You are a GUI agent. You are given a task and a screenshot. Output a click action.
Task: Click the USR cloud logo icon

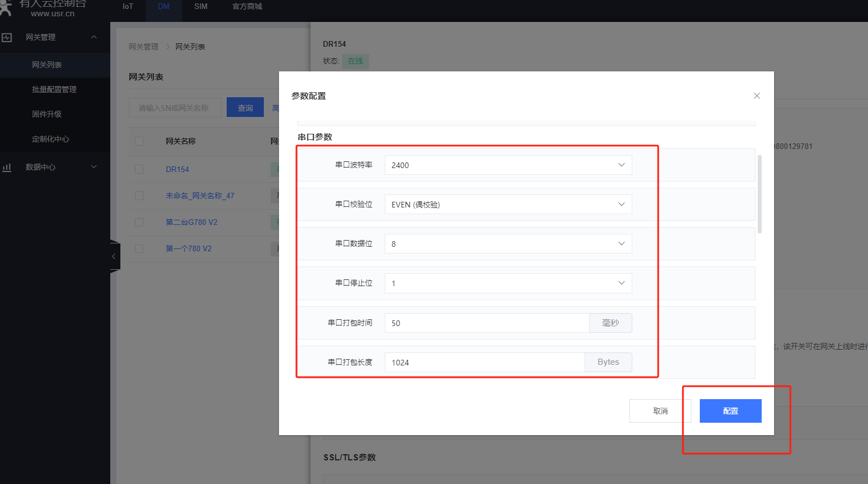(x=6, y=7)
